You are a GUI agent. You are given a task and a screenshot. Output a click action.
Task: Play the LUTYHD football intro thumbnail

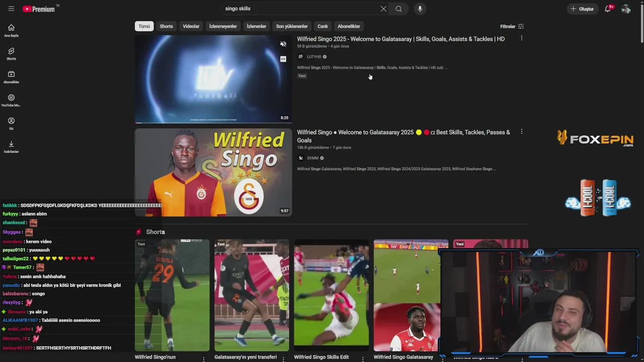[213, 79]
